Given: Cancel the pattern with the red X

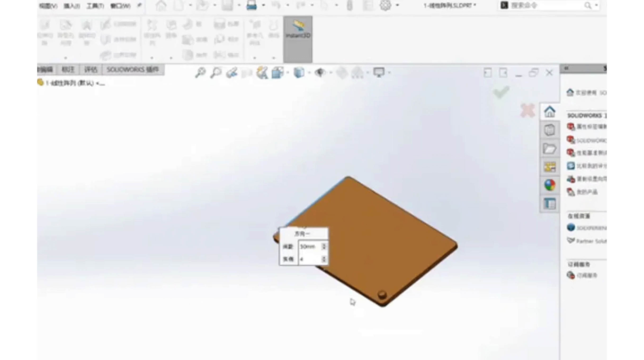Looking at the screenshot, I should click(x=528, y=111).
